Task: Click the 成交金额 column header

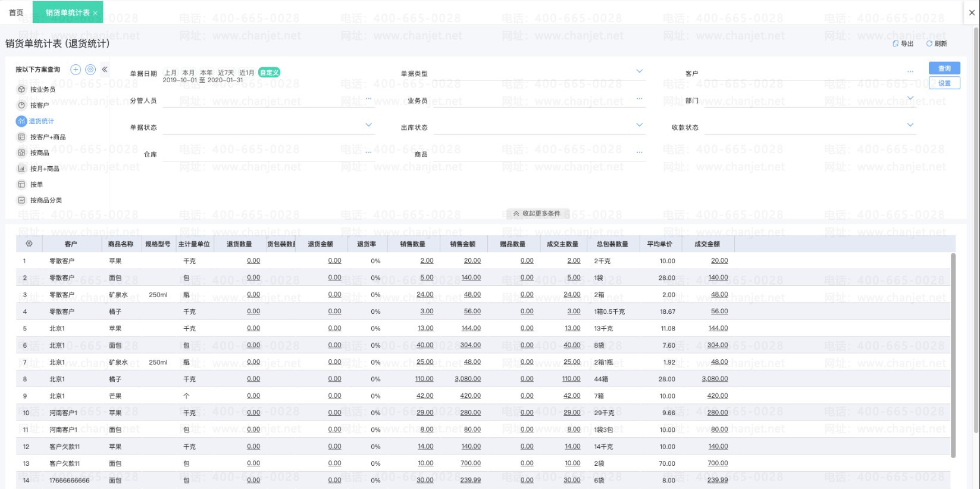Action: tap(707, 244)
